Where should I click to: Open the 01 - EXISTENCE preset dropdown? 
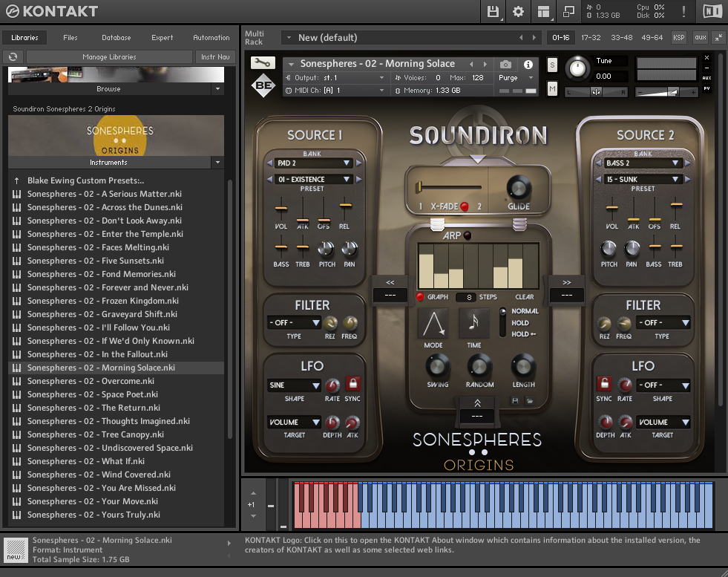point(313,179)
